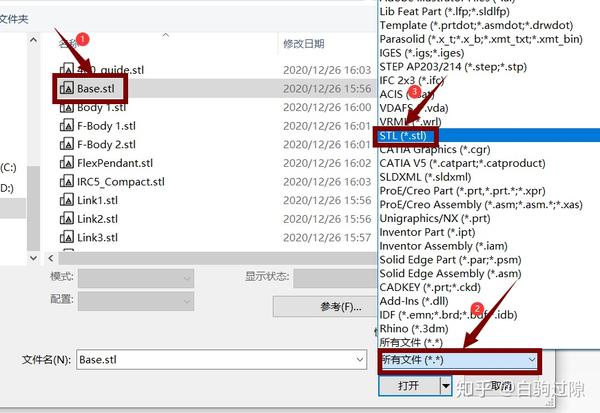This screenshot has height=413, width=600.
Task: Open the 打开 button split arrow
Action: pos(446,386)
